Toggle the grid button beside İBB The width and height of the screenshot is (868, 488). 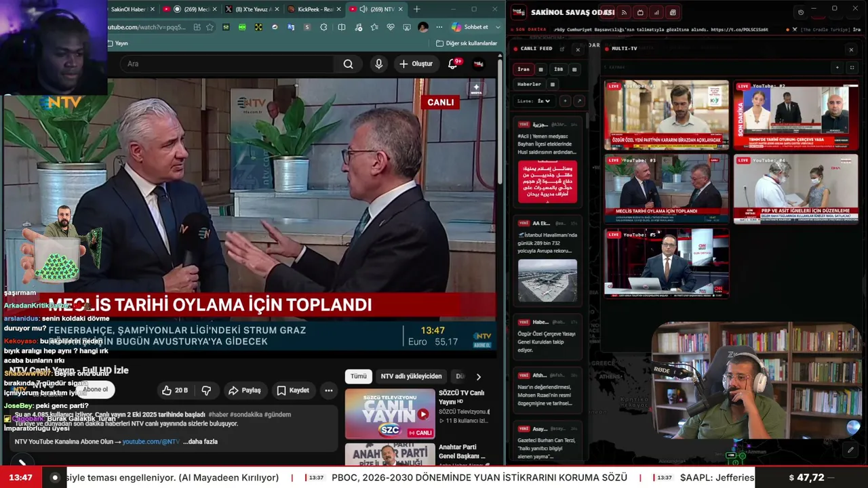(574, 69)
